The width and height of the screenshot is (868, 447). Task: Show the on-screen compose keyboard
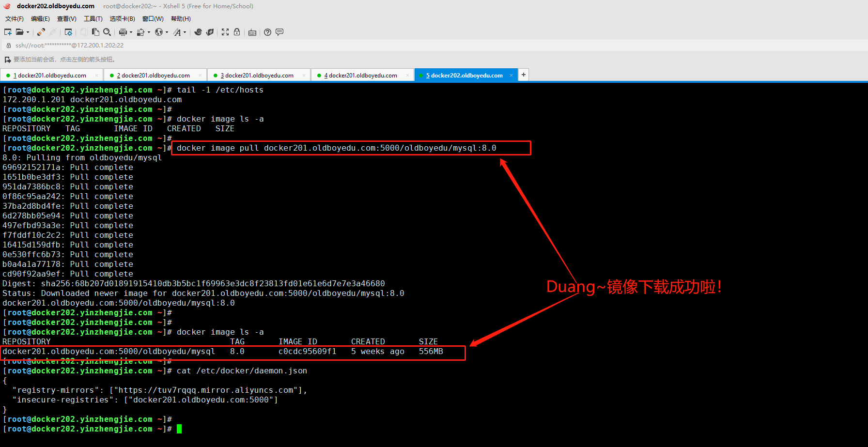click(x=252, y=32)
